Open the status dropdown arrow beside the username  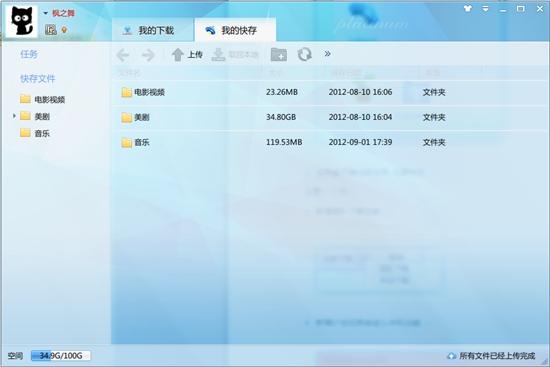pos(46,13)
